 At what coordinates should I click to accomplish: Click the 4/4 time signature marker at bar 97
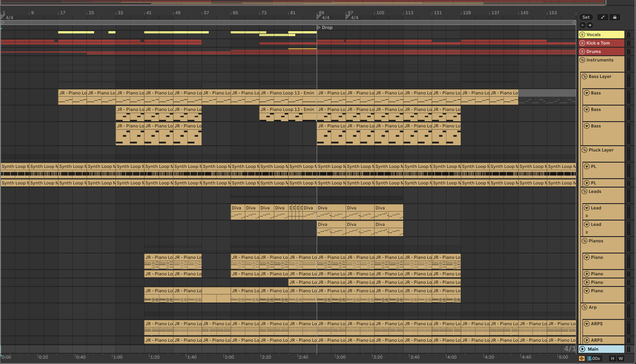click(x=352, y=18)
